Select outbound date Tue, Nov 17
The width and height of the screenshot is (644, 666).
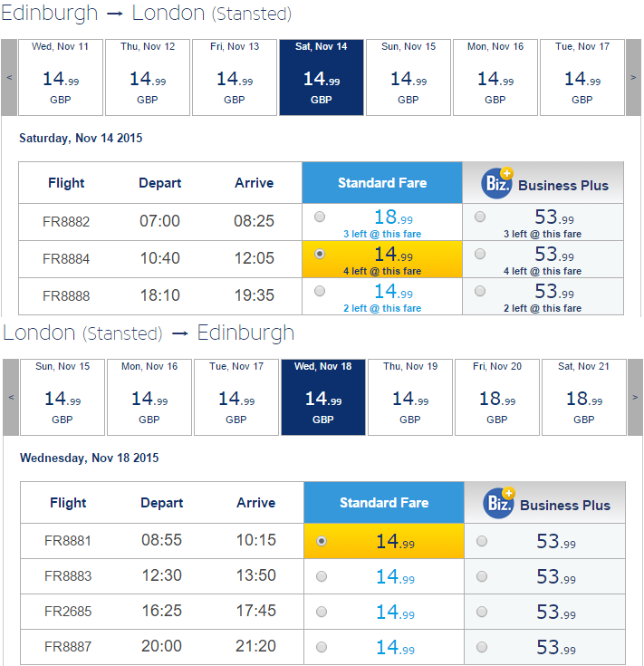[582, 77]
